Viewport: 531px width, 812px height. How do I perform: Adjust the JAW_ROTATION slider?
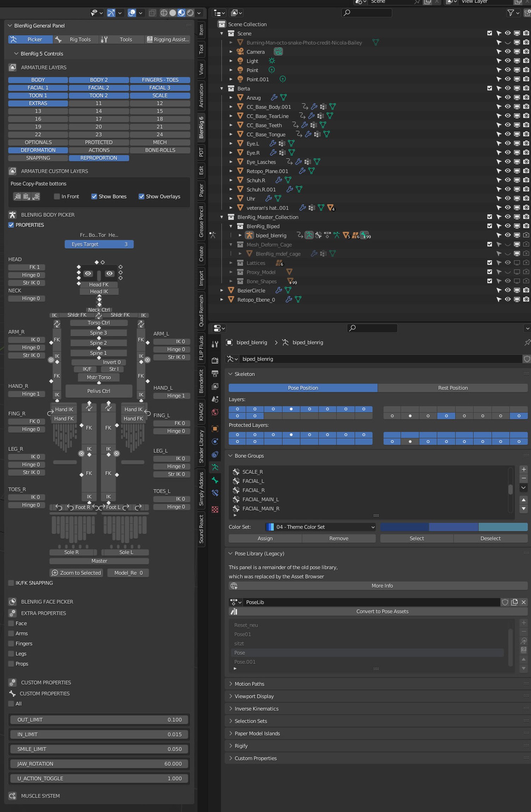pos(99,764)
